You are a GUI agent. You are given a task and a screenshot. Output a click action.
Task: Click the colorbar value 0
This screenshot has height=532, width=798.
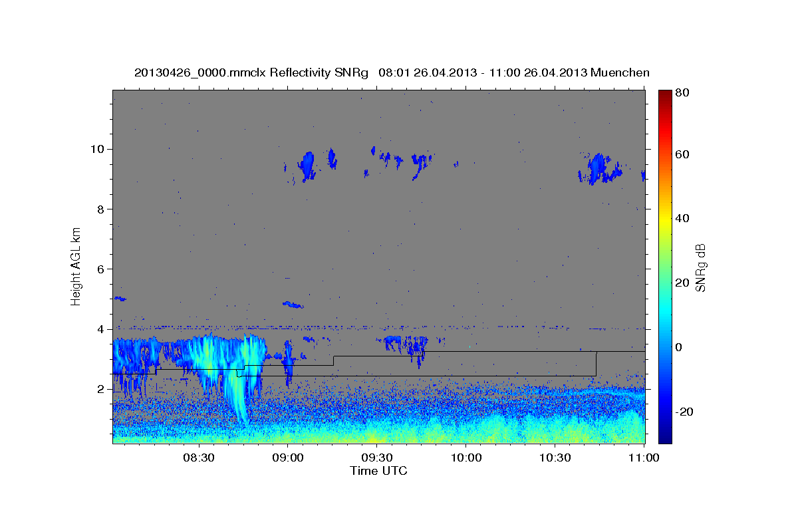click(678, 346)
